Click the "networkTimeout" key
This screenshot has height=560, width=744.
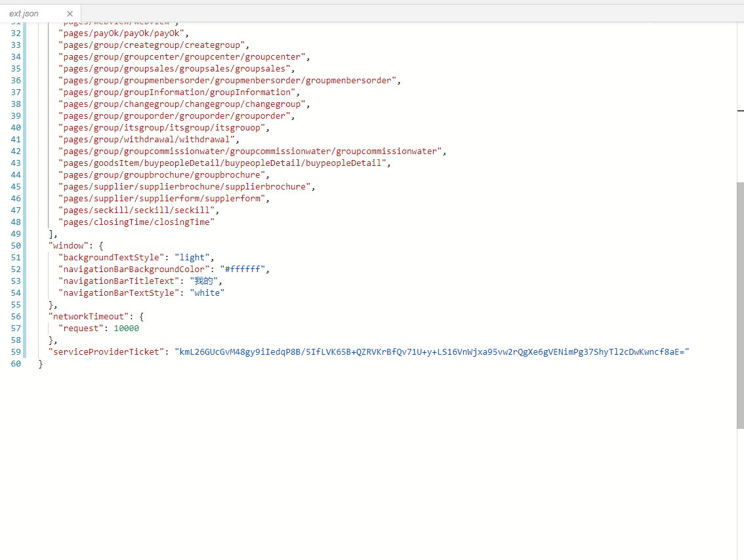[89, 316]
